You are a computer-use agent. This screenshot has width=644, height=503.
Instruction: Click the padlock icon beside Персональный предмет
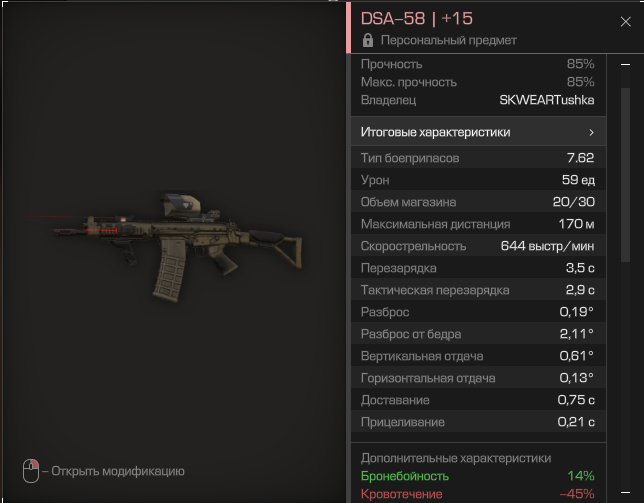point(368,40)
